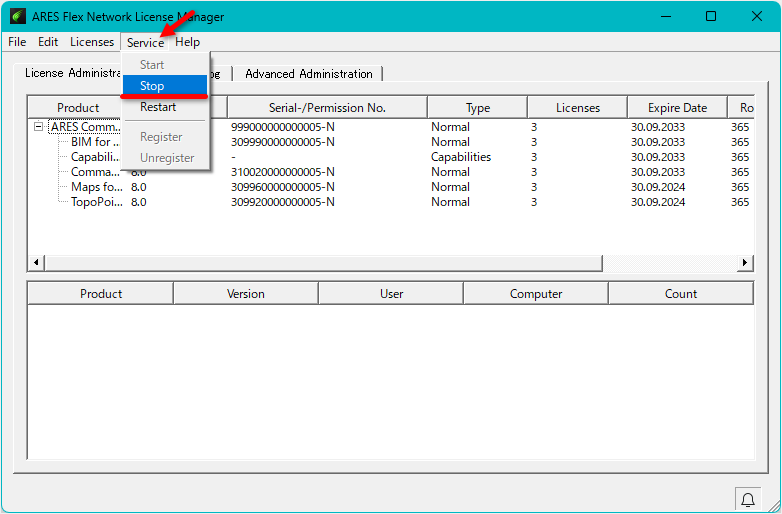Screen dimensions: 782x514
Task: Close the License Manager window
Action: click(757, 16)
